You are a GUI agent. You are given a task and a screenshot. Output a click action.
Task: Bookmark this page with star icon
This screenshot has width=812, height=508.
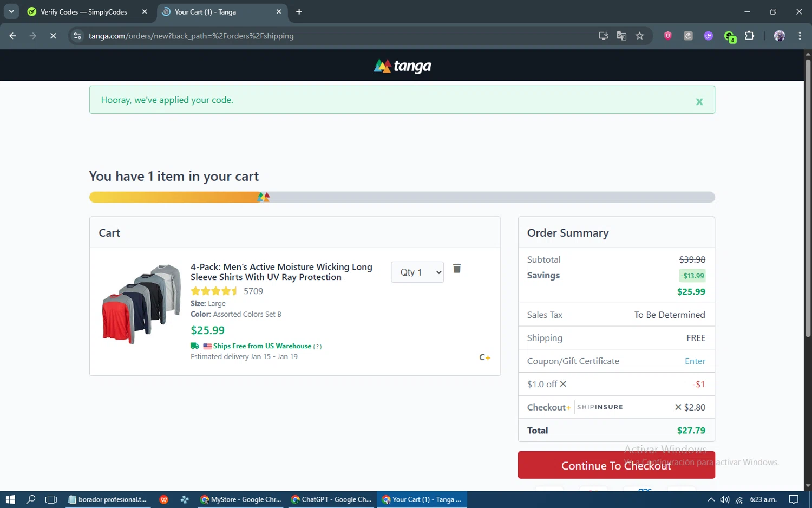tap(640, 36)
